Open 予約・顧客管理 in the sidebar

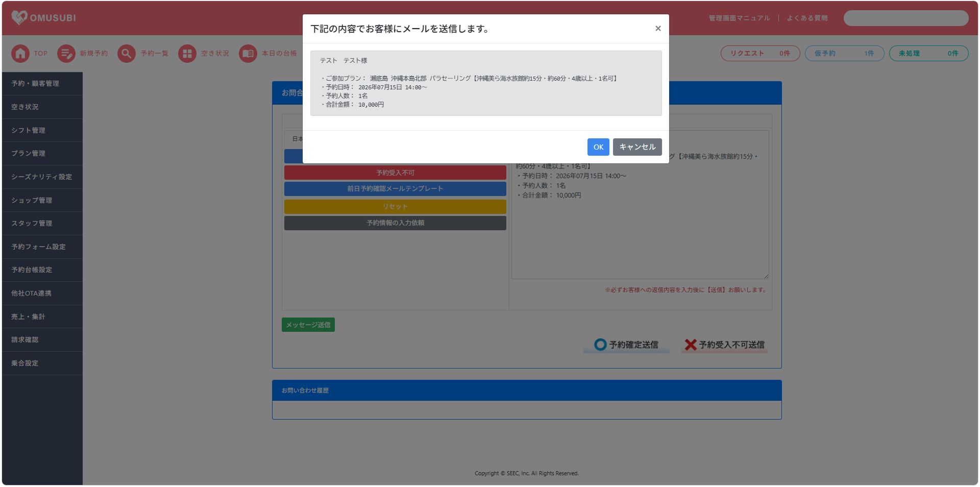42,83
